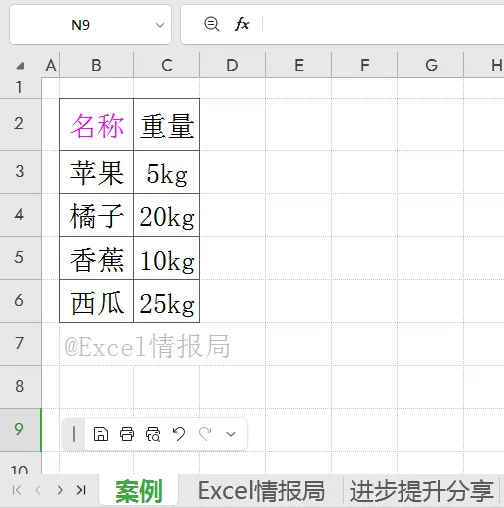Select column B header
504x508 pixels.
[96, 65]
